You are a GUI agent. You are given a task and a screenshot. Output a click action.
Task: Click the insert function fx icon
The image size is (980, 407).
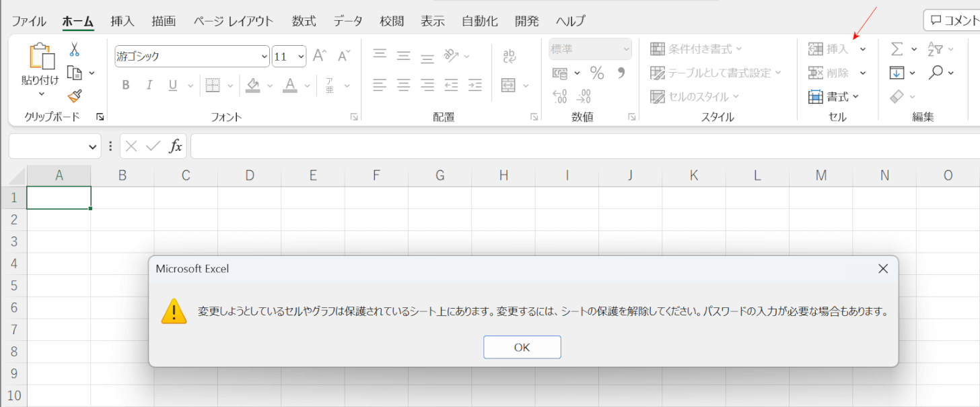[175, 146]
